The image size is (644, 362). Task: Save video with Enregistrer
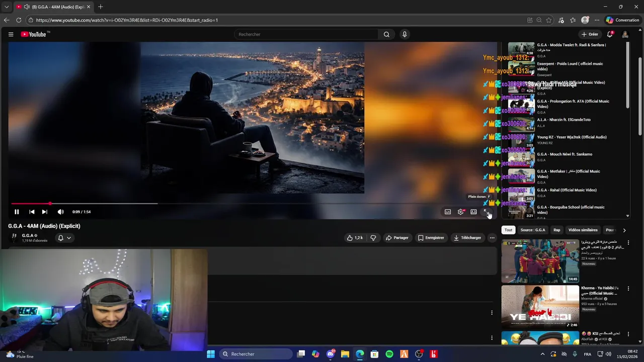coord(431,238)
